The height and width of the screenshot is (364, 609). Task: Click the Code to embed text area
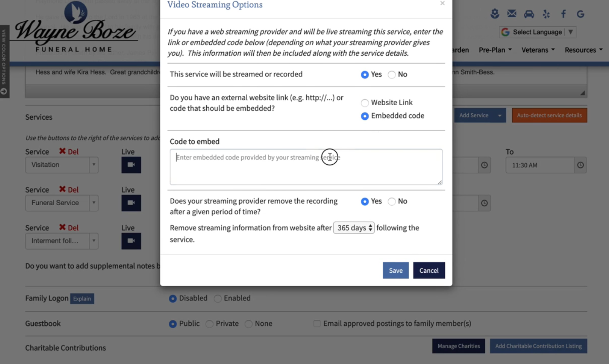coord(306,167)
